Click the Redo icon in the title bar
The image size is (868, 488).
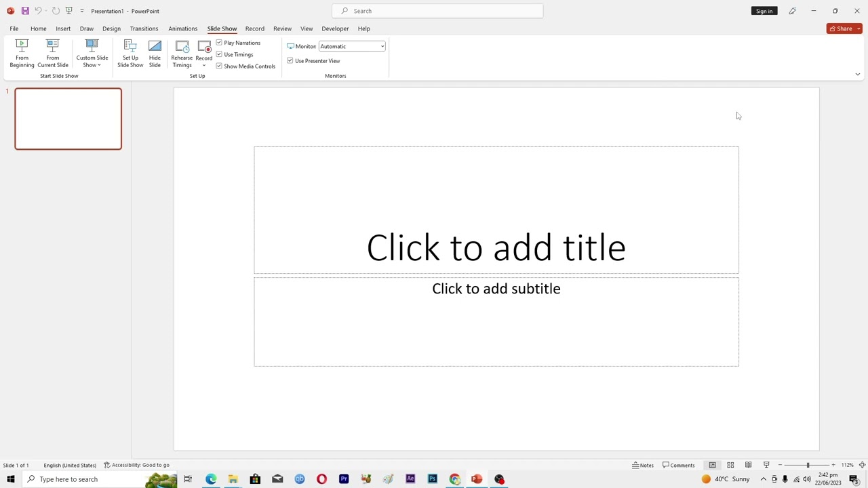[56, 11]
